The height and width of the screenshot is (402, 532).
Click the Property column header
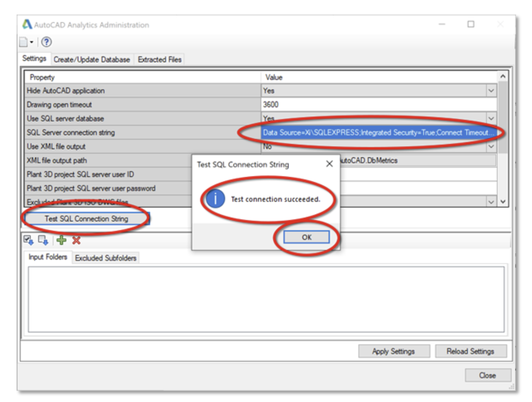coord(142,77)
